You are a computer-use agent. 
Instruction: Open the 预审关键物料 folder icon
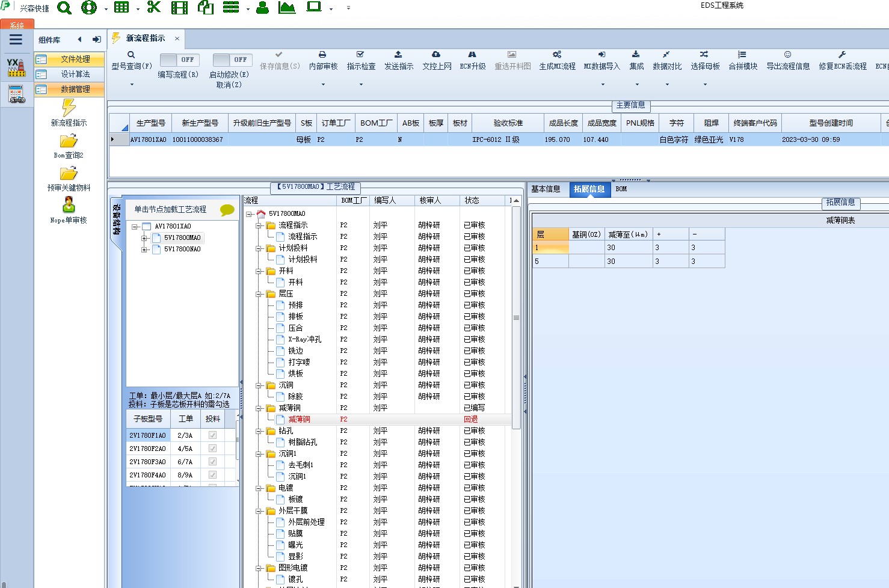[69, 174]
